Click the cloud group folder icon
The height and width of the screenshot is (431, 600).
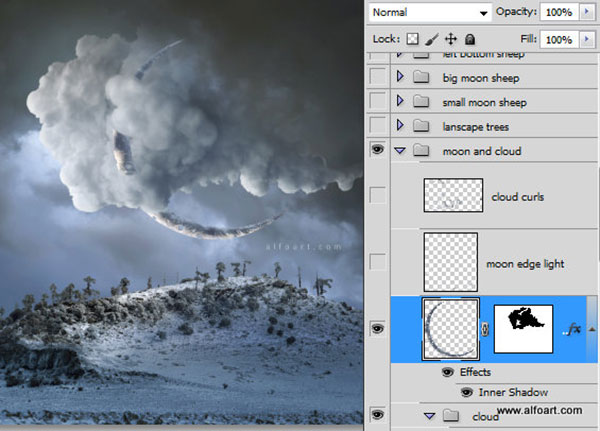(451, 415)
